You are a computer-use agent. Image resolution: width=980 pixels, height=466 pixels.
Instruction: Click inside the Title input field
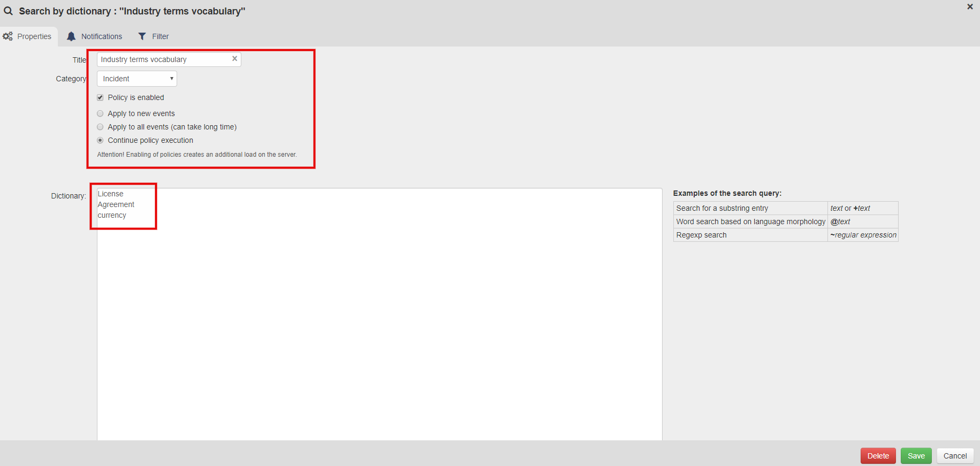(x=163, y=59)
